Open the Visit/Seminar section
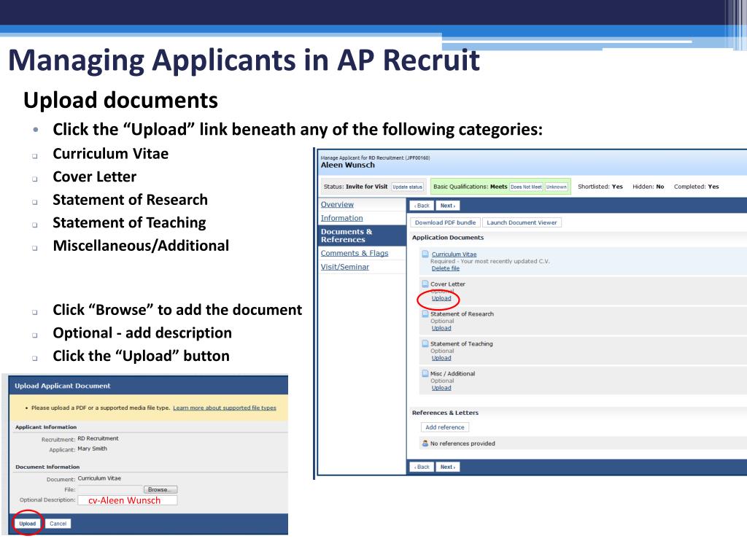 [345, 267]
